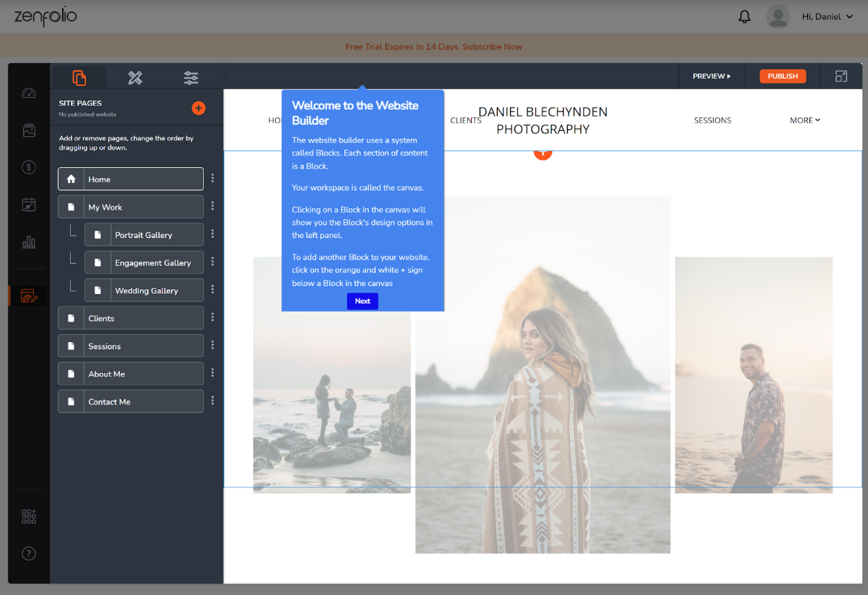Click the notification bell icon
The height and width of the screenshot is (595, 868).
(744, 17)
